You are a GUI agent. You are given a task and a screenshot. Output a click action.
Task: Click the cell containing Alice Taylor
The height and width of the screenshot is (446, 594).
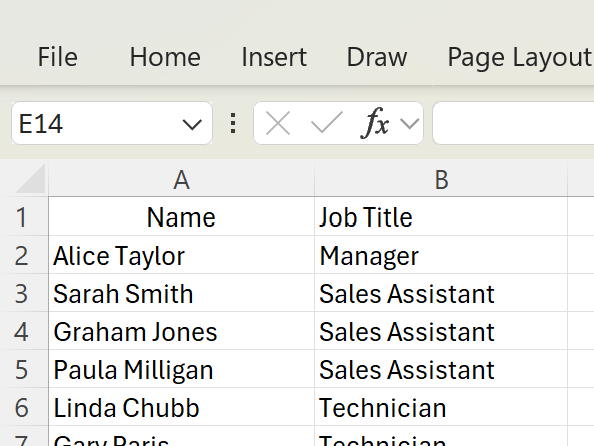click(x=181, y=255)
